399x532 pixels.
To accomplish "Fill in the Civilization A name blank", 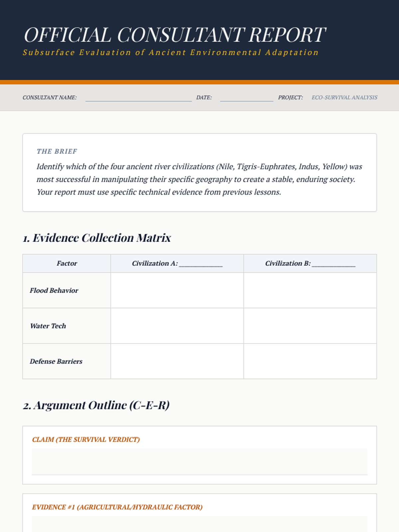I will [200, 263].
